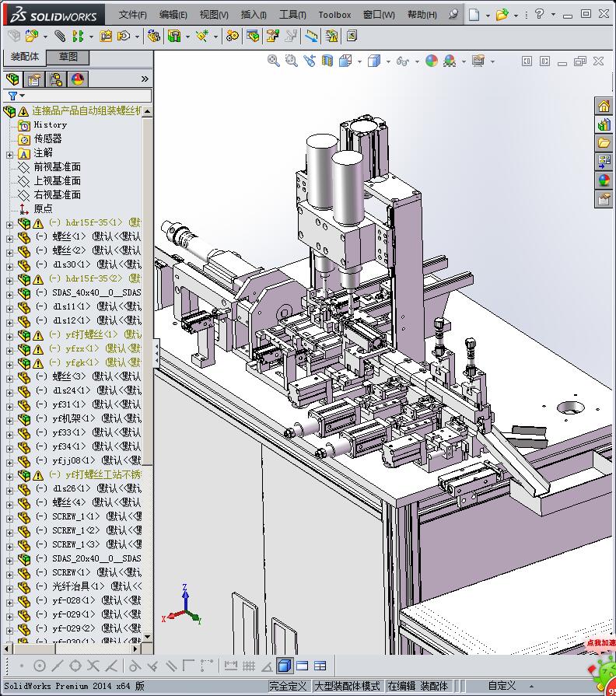
Task: Open the Appearances task pane icon
Action: point(604,180)
